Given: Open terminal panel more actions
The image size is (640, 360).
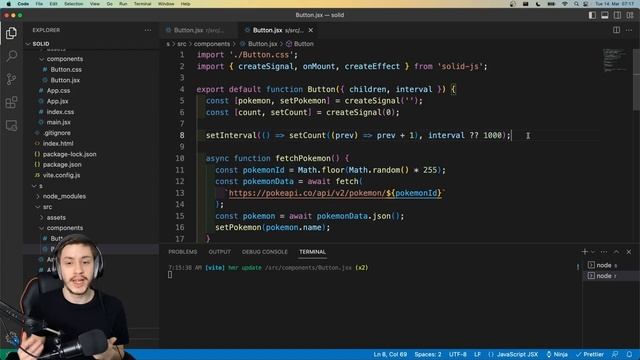Looking at the screenshot, I should point(604,252).
